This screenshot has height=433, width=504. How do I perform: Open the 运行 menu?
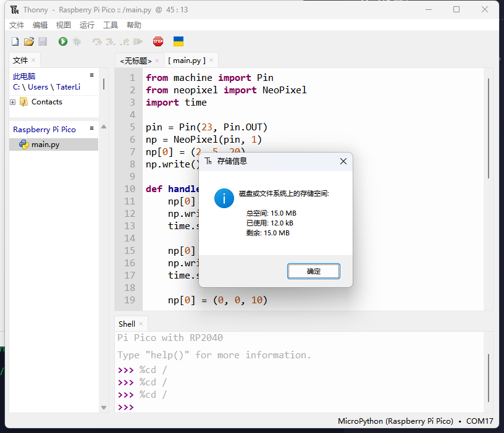click(87, 25)
